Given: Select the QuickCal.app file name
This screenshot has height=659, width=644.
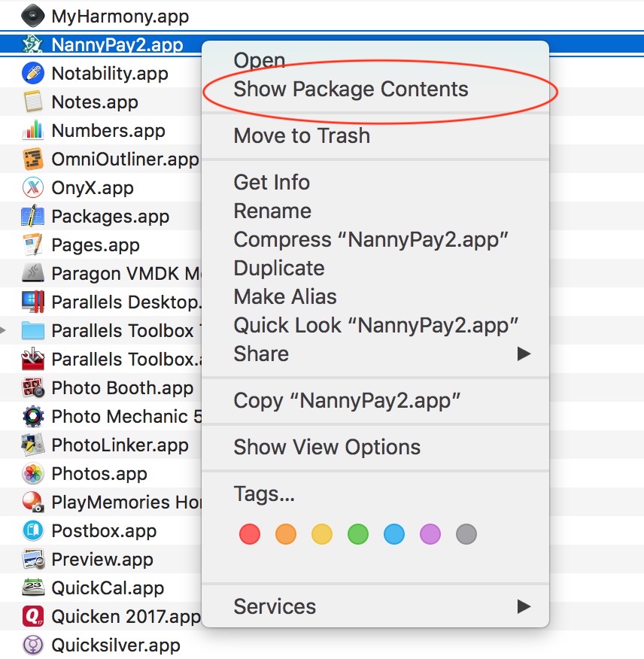Looking at the screenshot, I should pos(108,588).
